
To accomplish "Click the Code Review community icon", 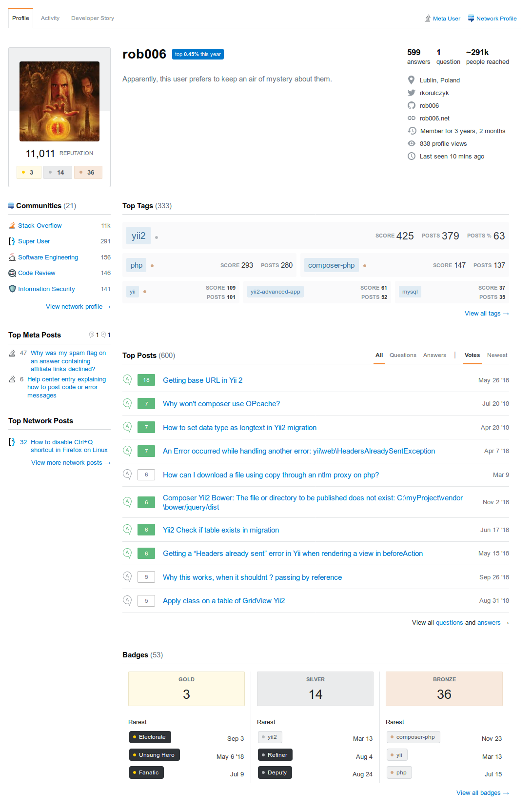I will click(x=12, y=273).
